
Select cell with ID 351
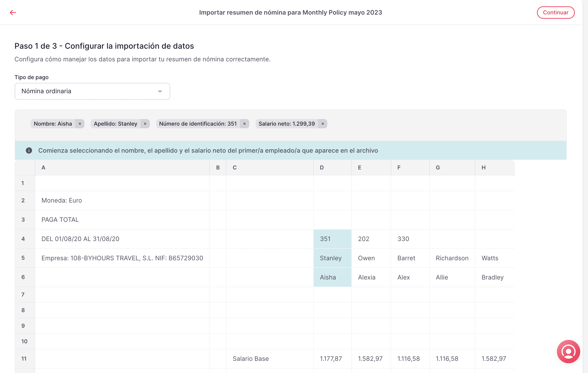(332, 239)
